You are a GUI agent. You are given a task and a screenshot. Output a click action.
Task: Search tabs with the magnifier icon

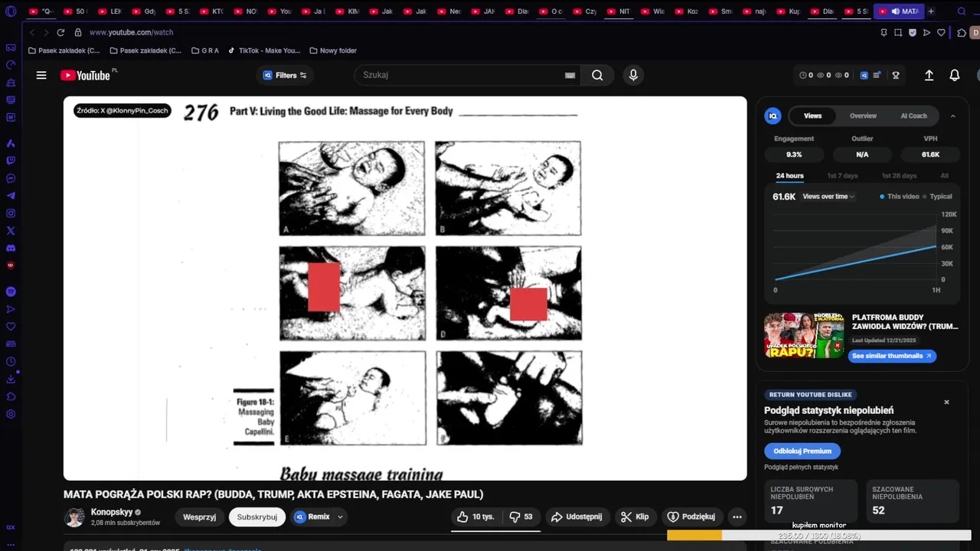962,11
